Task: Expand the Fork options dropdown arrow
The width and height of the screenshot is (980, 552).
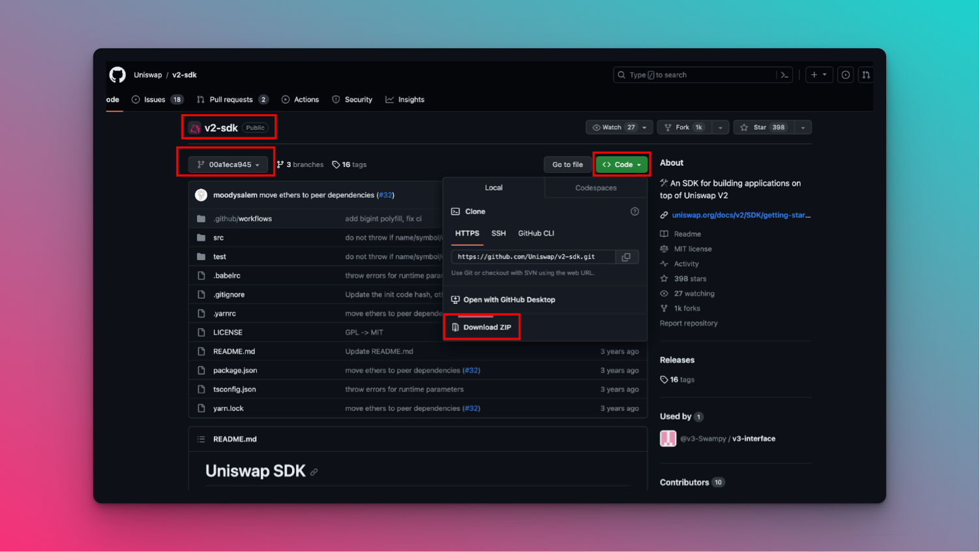Action: click(720, 128)
